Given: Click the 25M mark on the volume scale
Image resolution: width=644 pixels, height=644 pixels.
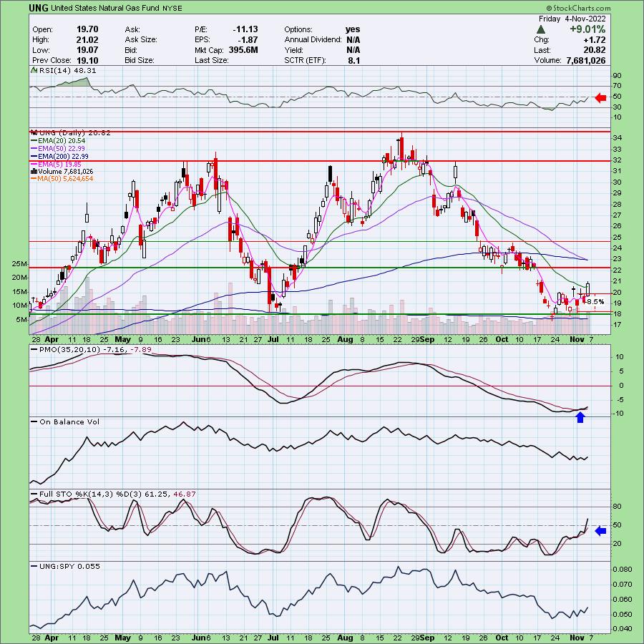Looking at the screenshot, I should tap(20, 263).
